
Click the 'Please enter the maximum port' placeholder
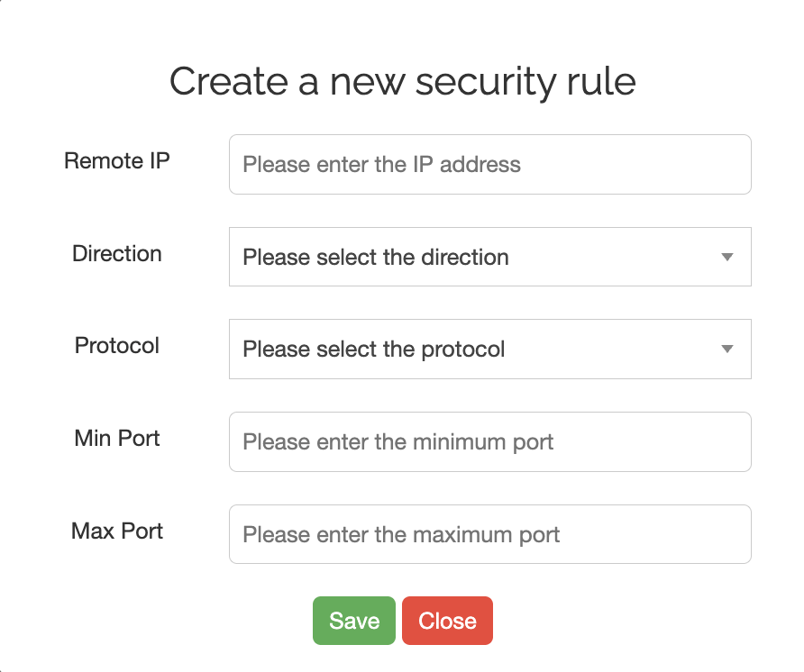pyautogui.click(x=401, y=535)
